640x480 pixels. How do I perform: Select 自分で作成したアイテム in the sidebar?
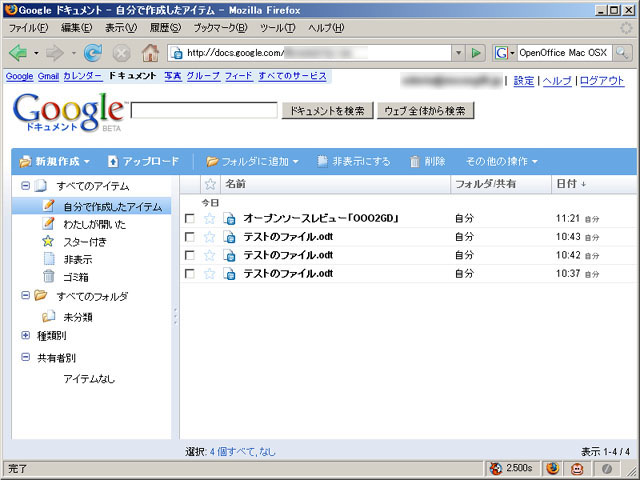tap(91, 206)
